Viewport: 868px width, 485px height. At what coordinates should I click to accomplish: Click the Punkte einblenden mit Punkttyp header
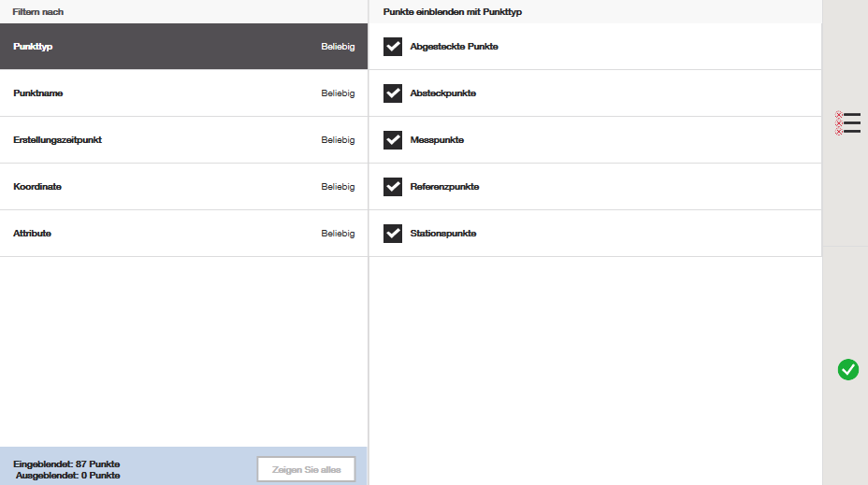(452, 11)
